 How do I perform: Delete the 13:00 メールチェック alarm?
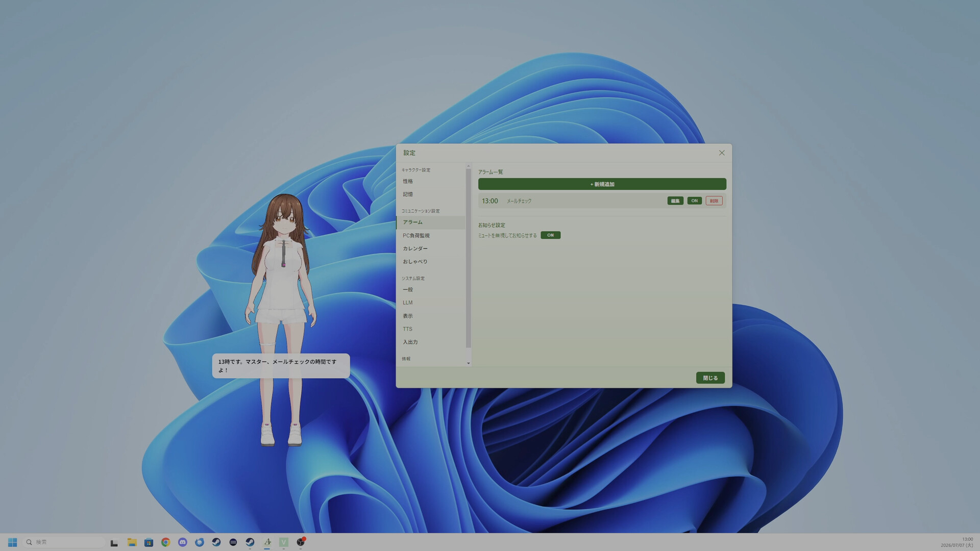click(714, 201)
